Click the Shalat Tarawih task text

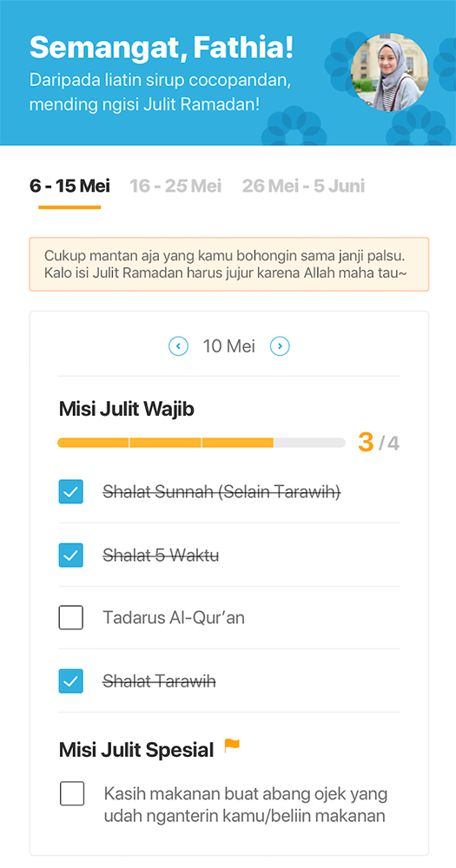pos(160,681)
